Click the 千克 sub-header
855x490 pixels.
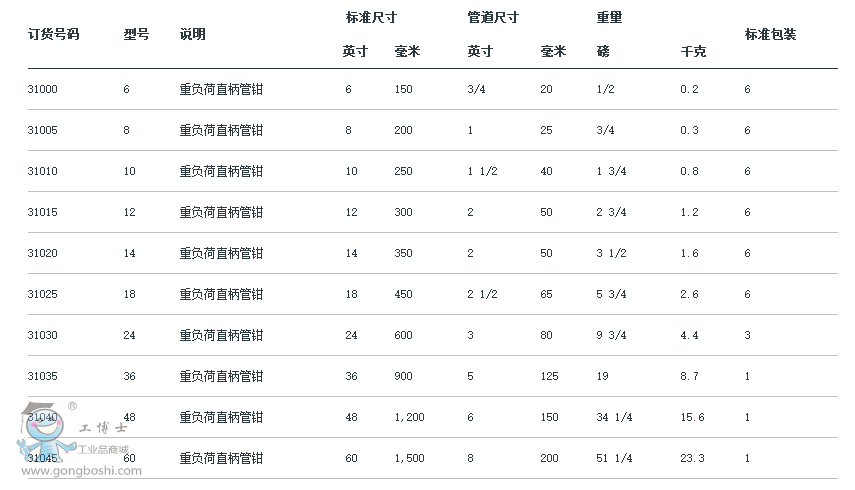point(693,51)
